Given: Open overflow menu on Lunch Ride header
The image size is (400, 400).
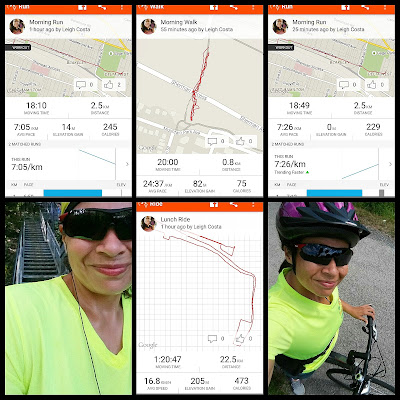Looking at the screenshot, I should point(253,204).
